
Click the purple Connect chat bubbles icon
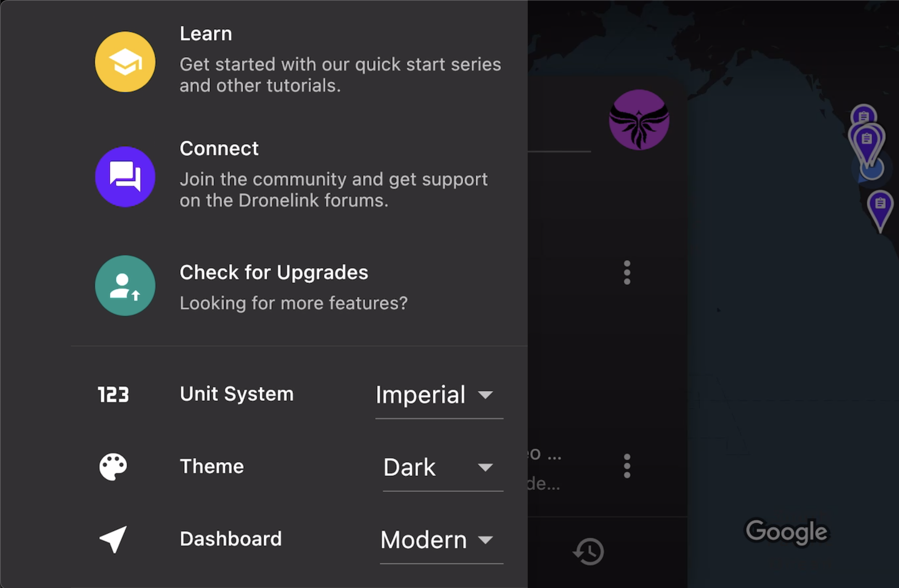tap(125, 177)
